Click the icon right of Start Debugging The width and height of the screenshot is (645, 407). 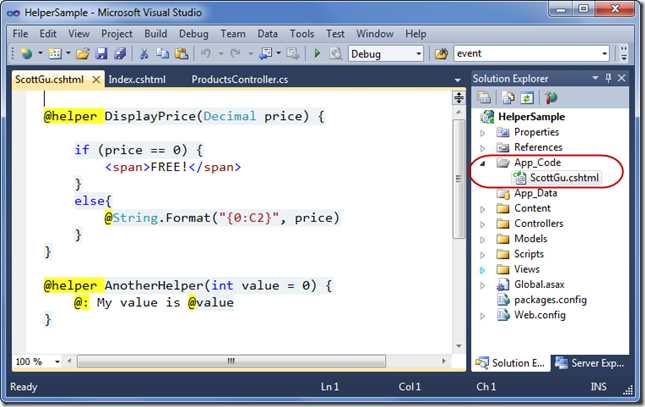(336, 53)
